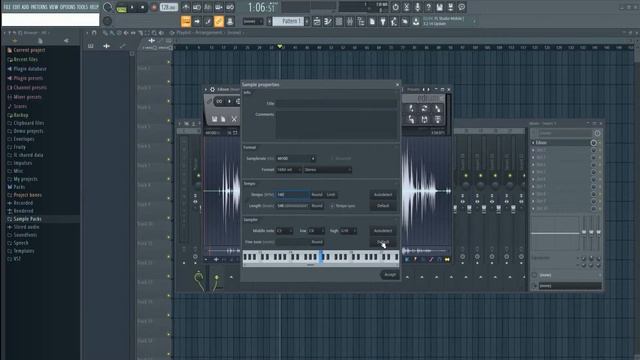Save project with the floppy disk icon
The width and height of the screenshot is (640, 360).
pos(440,7)
